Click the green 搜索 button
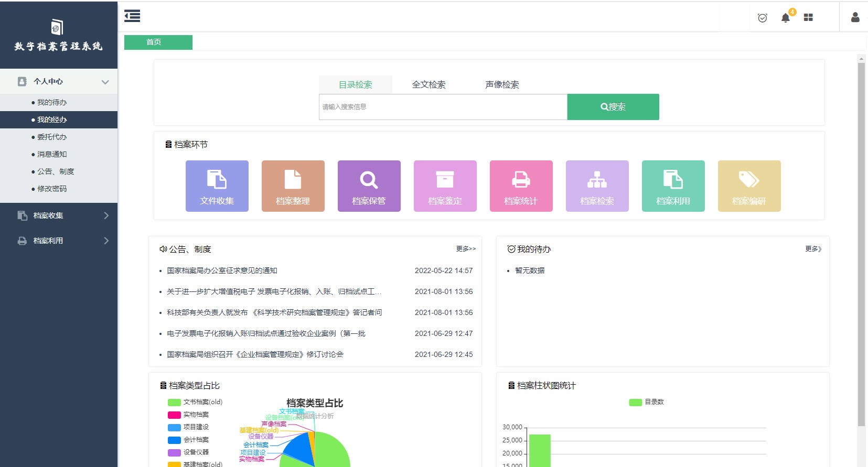Viewport: 868px width, 467px height. (613, 107)
